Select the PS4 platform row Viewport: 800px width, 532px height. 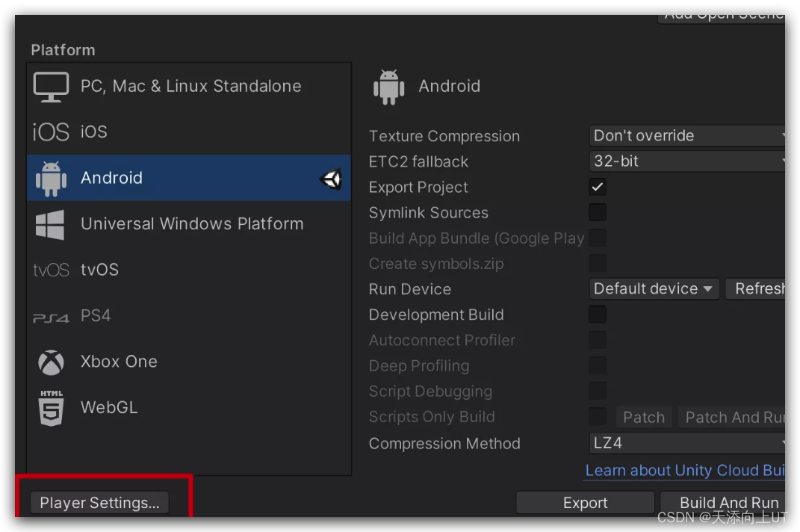[189, 315]
